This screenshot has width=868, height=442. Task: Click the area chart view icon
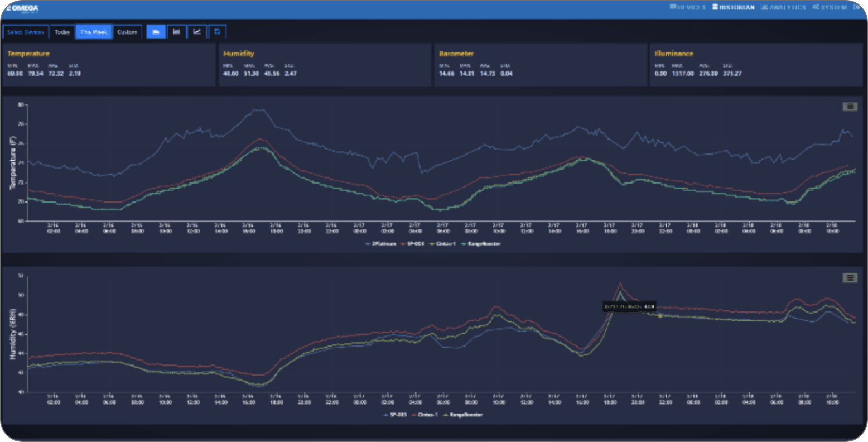point(156,32)
